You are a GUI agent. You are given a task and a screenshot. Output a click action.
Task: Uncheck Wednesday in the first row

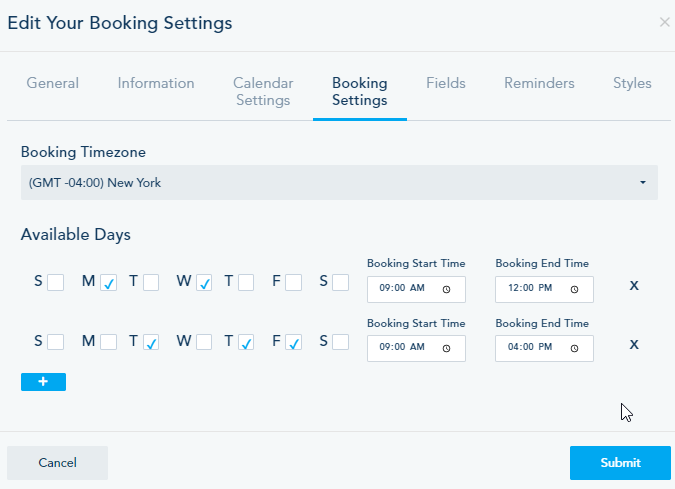(x=204, y=283)
